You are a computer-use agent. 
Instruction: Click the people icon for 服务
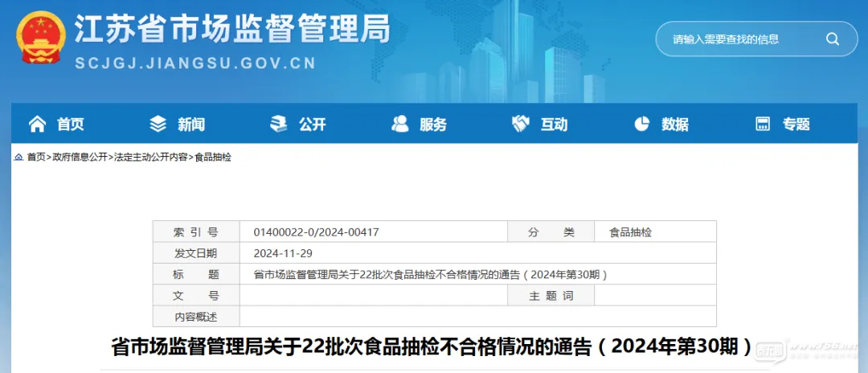[399, 124]
